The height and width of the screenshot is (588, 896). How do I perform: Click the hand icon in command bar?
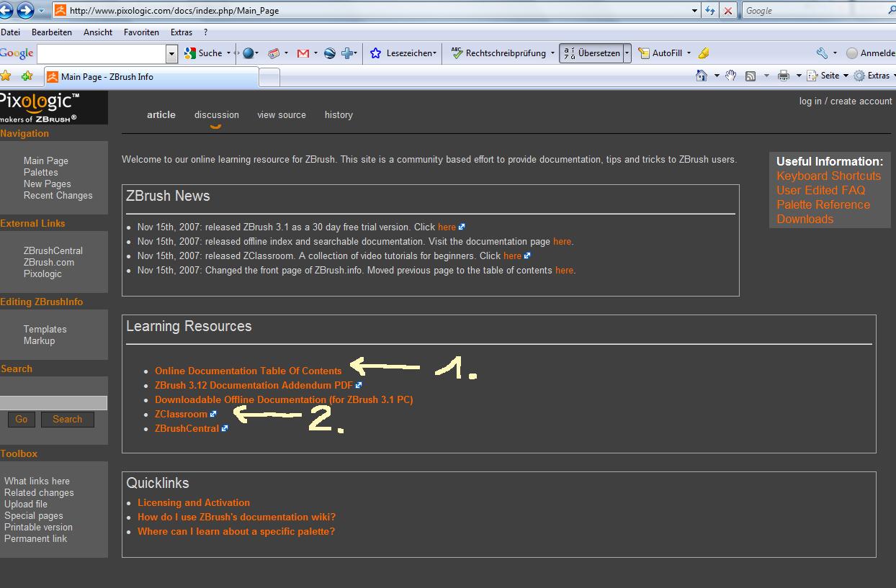click(730, 76)
